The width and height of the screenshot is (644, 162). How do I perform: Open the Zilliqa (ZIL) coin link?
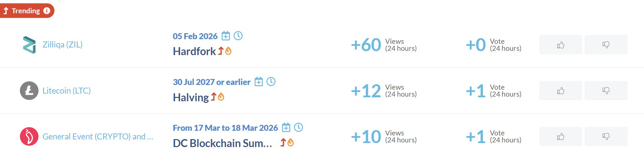[62, 44]
